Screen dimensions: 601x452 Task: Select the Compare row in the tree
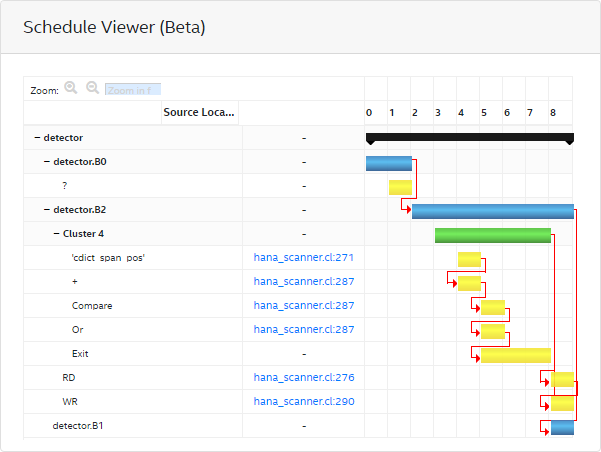(92, 306)
